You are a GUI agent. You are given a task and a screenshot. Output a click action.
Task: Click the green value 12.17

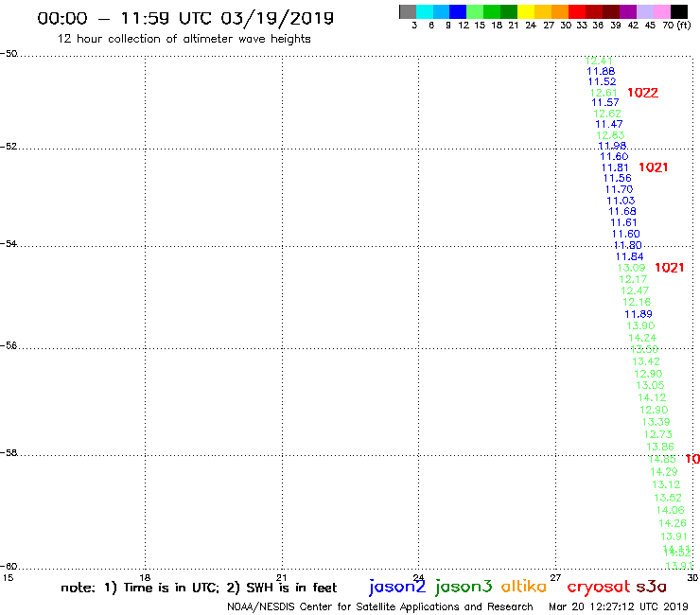tap(633, 279)
